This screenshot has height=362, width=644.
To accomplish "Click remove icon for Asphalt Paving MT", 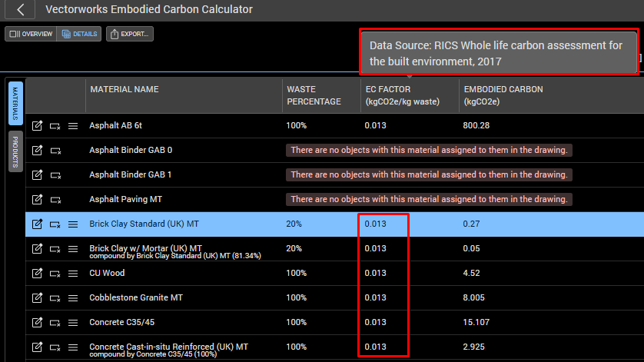I will (x=55, y=200).
